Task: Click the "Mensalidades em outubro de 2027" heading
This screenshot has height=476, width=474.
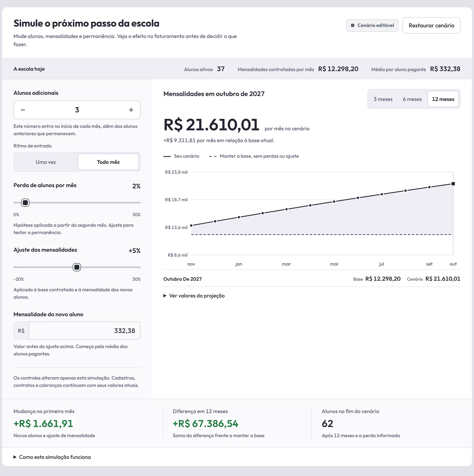Action: (x=214, y=94)
